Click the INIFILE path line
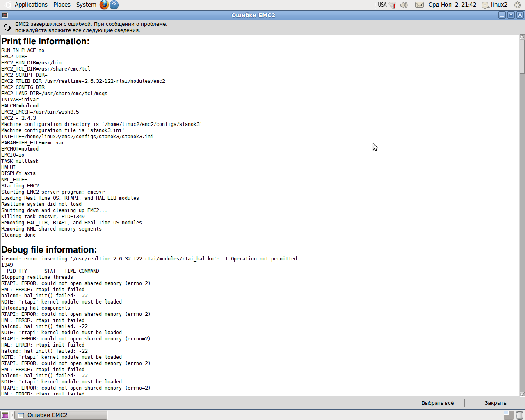This screenshot has width=525, height=420. 77,137
